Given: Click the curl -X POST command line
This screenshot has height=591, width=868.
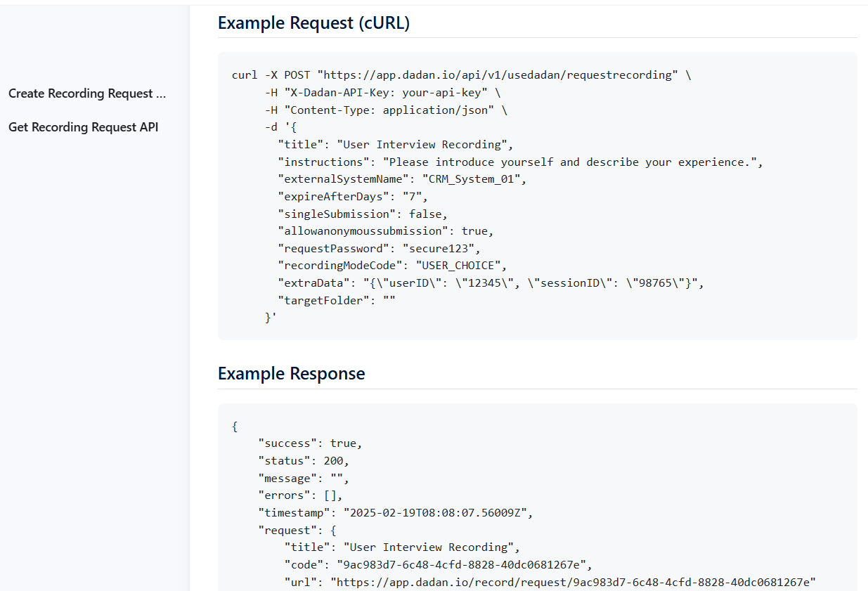Looking at the screenshot, I should click(461, 75).
